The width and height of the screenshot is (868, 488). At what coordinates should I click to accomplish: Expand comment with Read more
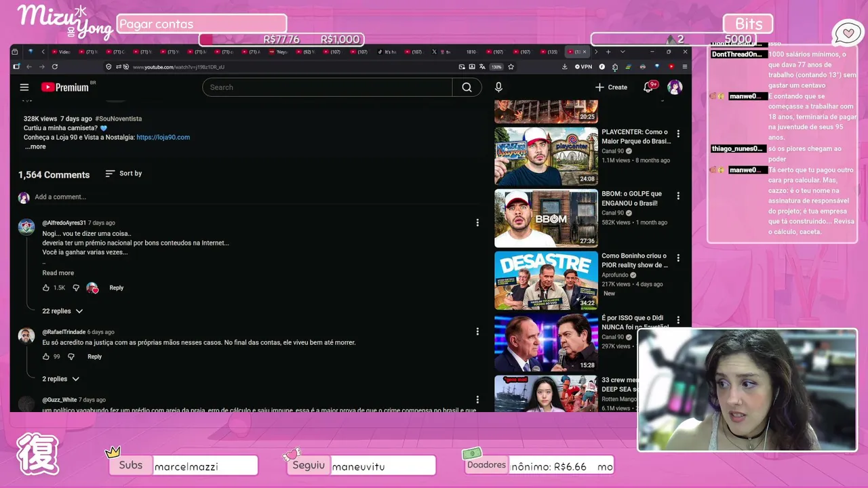(x=58, y=273)
